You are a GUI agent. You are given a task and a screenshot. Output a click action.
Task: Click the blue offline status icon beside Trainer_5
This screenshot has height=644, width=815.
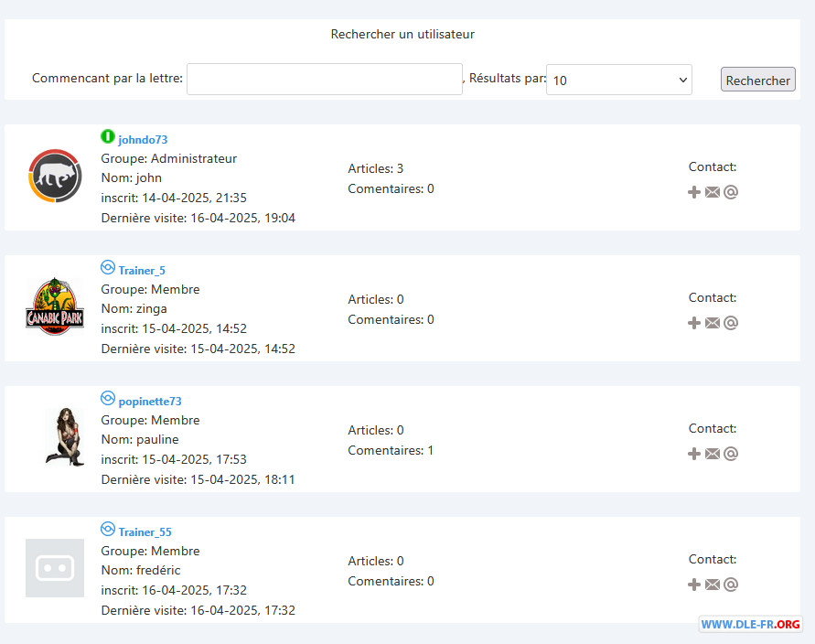pyautogui.click(x=108, y=268)
